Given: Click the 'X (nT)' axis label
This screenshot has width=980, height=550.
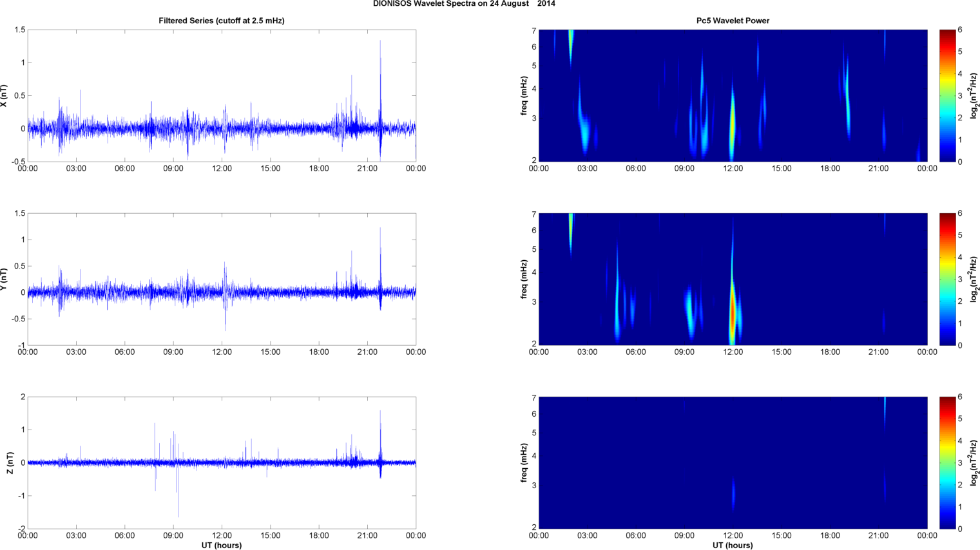Looking at the screenshot, I should point(5,95).
